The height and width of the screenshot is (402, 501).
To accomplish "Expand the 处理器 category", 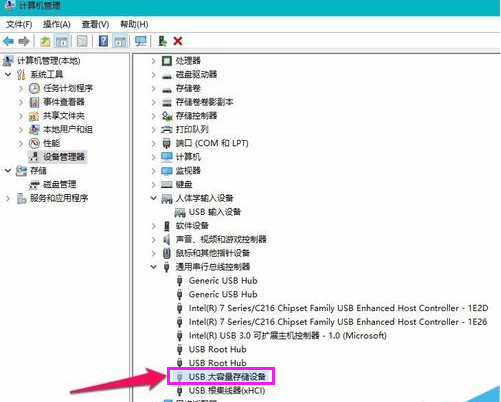I will tap(153, 61).
